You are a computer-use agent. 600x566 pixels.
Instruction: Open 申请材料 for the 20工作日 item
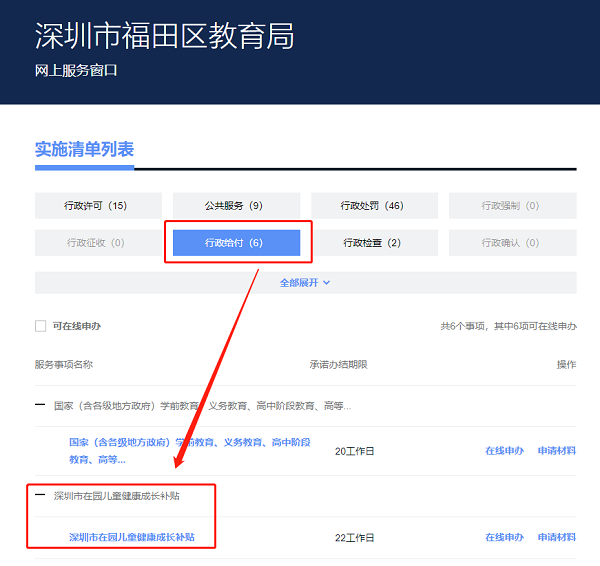coord(557,451)
